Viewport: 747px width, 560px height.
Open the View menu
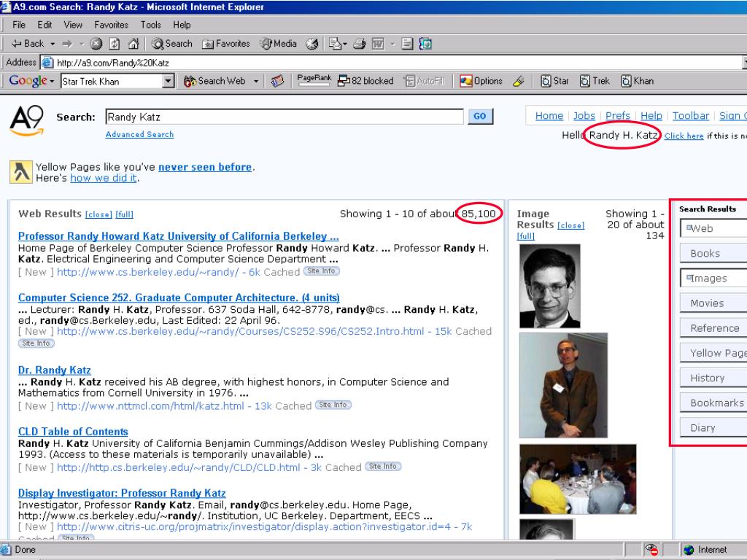(73, 25)
